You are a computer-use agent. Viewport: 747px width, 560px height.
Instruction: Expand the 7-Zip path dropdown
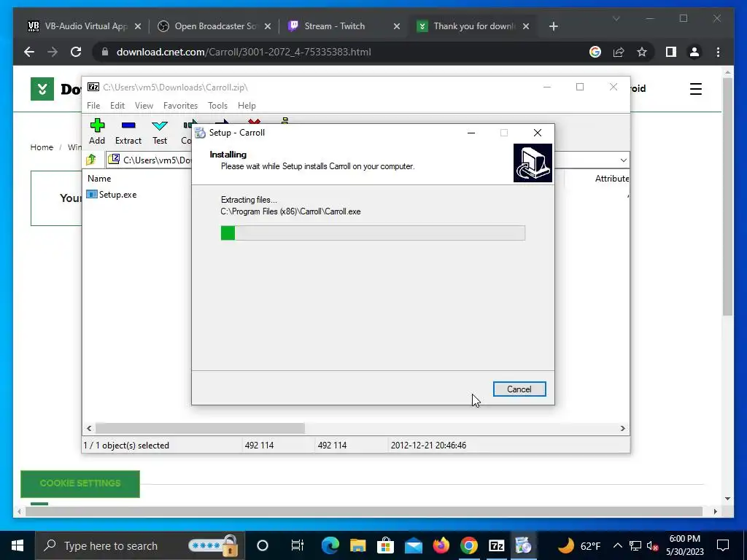tap(623, 160)
